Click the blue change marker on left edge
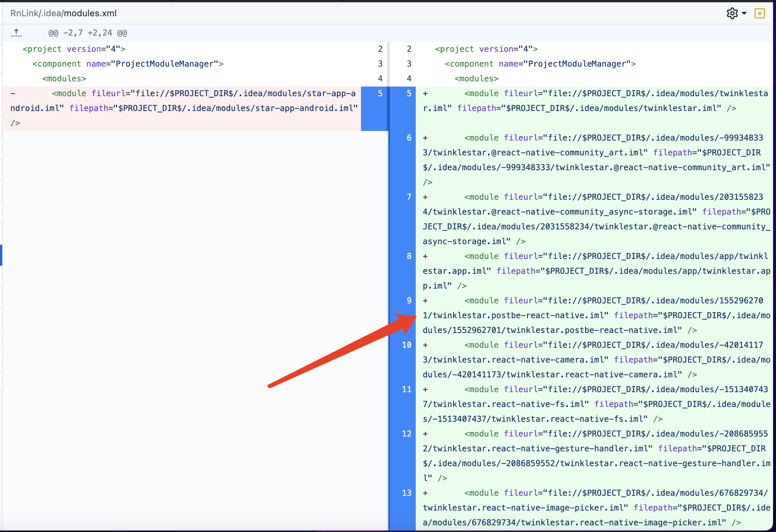This screenshot has width=776, height=532. pyautogui.click(x=1, y=255)
